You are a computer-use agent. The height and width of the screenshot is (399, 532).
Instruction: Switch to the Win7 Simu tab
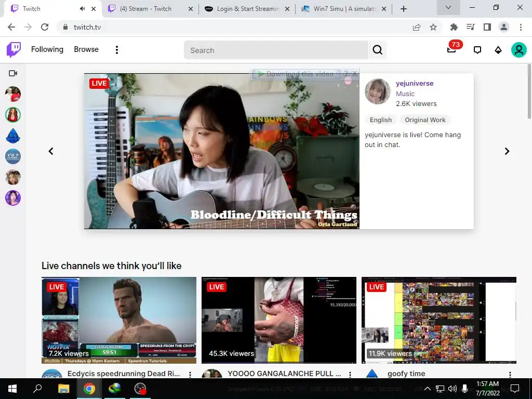[x=345, y=9]
